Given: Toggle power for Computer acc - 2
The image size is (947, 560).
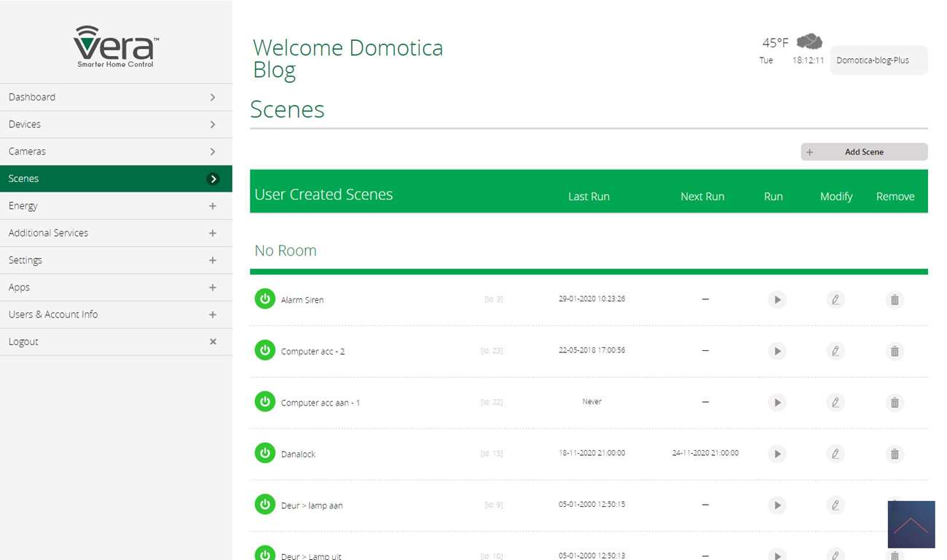Looking at the screenshot, I should point(265,350).
